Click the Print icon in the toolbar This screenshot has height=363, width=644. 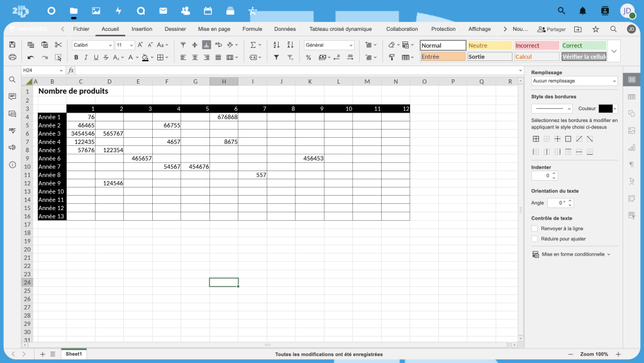[13, 57]
